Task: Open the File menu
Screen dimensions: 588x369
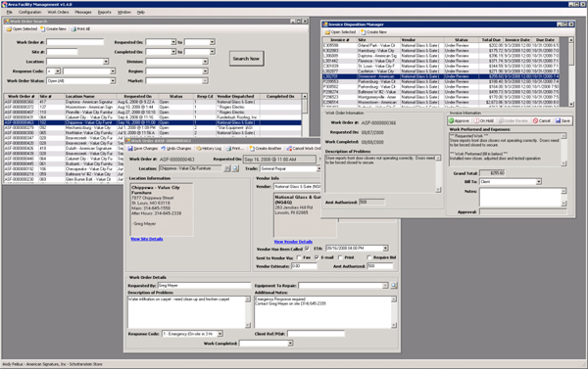Action: tap(10, 13)
